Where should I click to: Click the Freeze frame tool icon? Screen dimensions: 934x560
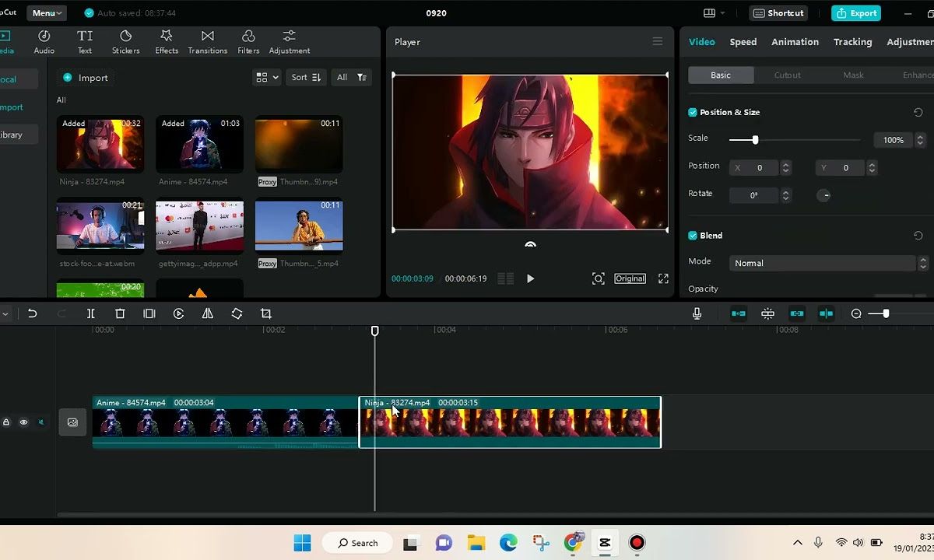[149, 313]
